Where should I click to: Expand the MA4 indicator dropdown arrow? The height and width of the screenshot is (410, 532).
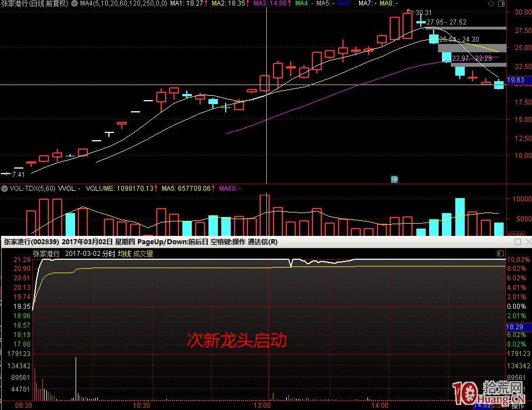click(x=74, y=4)
